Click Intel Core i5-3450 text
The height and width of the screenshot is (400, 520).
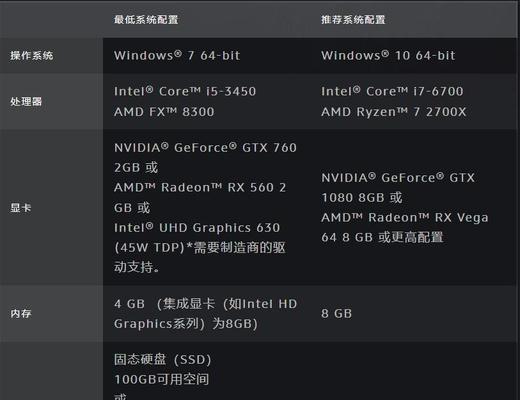click(185, 91)
